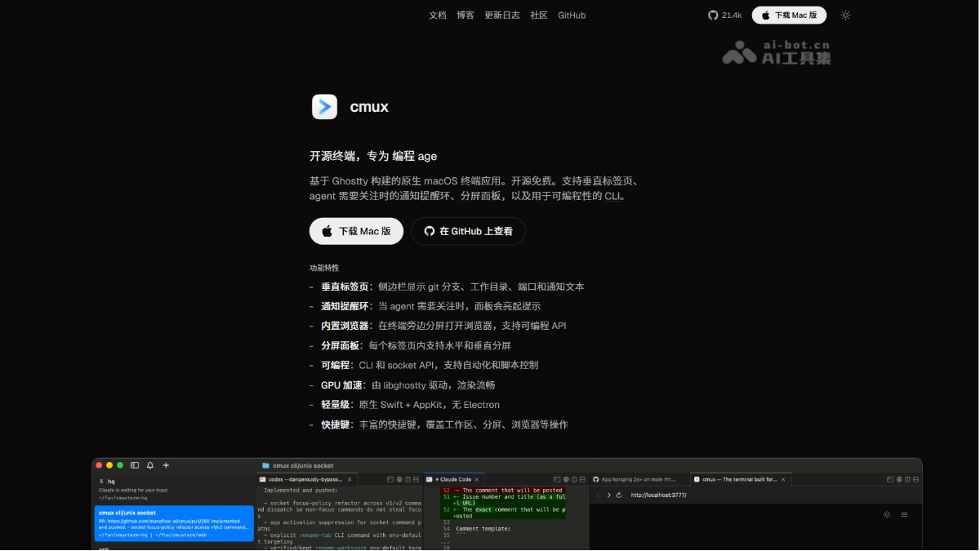Viewport: 980px width, 551px height.
Task: Click split vertical icon in browser pane
Action: pyautogui.click(x=907, y=479)
